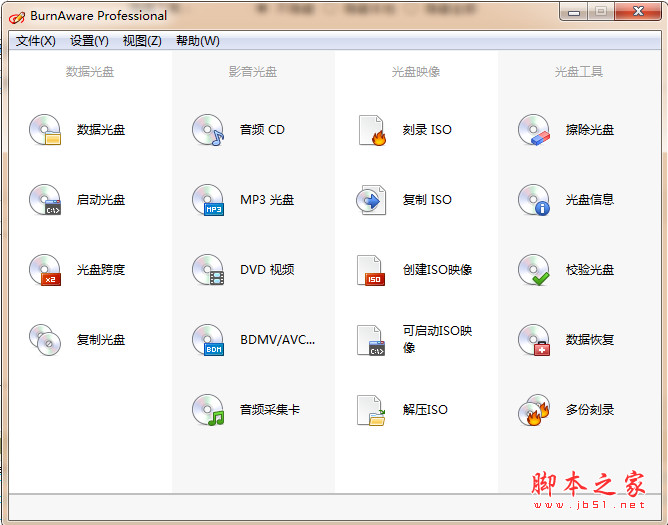The height and width of the screenshot is (525, 668).
Task: Click the 启动光盘 bootable disc icon
Action: click(45, 199)
